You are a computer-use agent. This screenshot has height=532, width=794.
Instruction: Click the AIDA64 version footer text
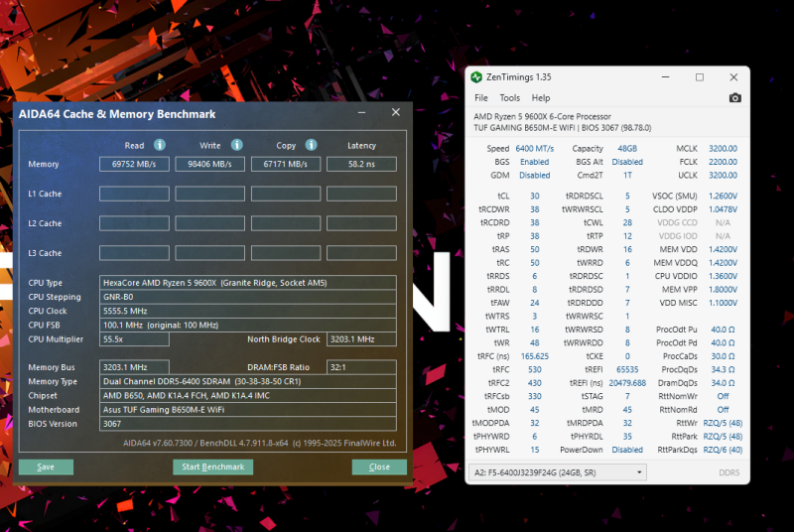pyautogui.click(x=259, y=443)
